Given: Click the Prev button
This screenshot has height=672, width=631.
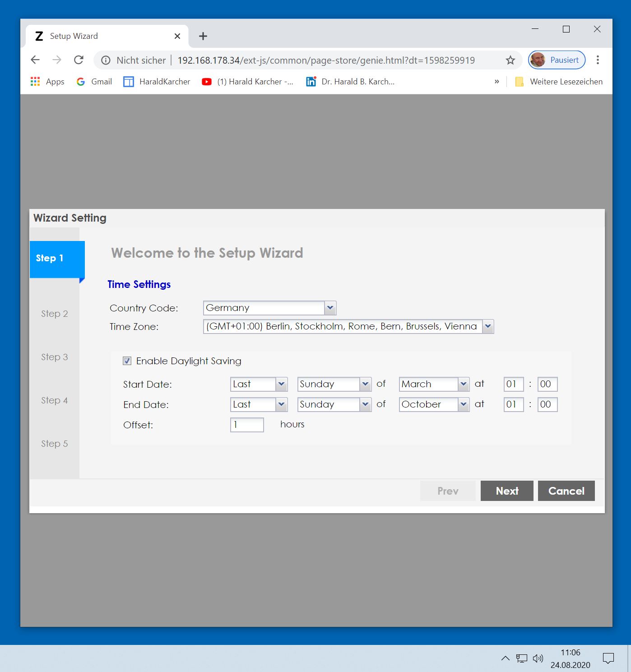Looking at the screenshot, I should tap(448, 491).
